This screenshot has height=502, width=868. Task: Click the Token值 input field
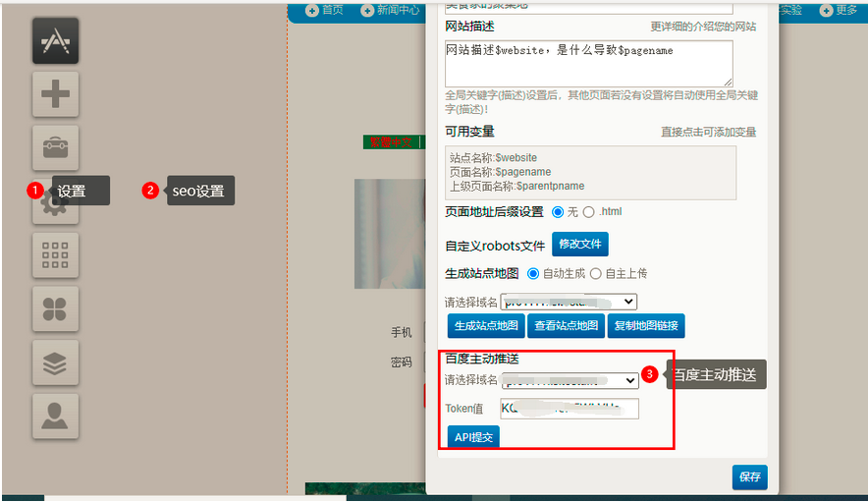[x=570, y=409]
